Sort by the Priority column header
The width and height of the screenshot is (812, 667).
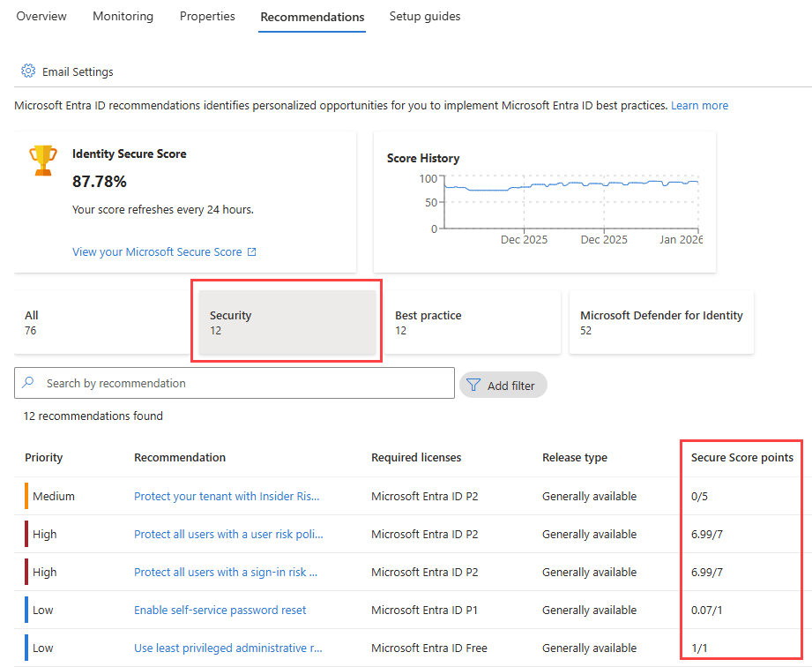tap(43, 458)
